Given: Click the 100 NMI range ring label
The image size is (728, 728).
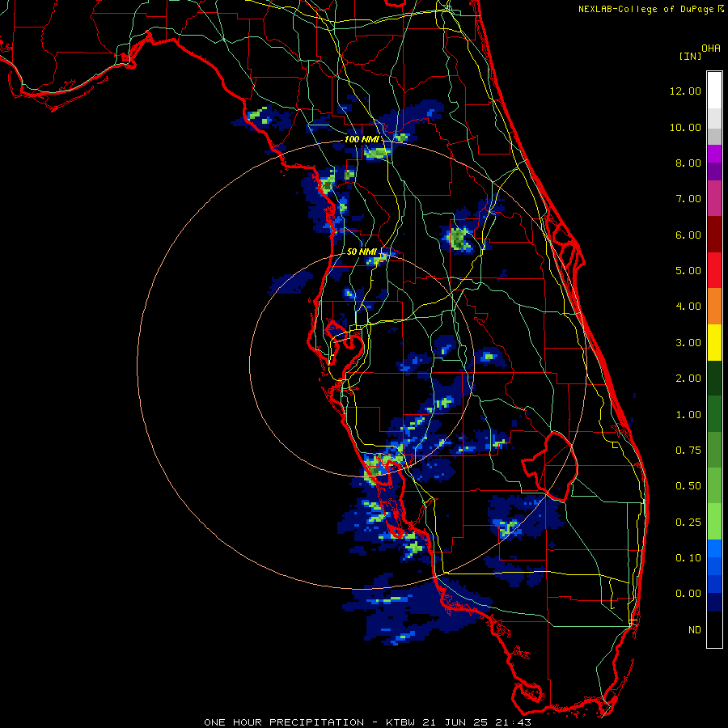Looking at the screenshot, I should (x=362, y=139).
